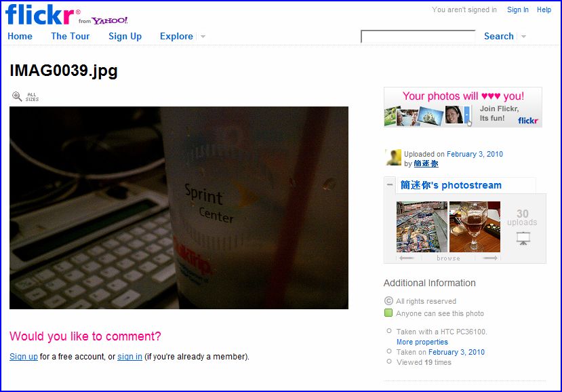Open the Explore menu

(x=176, y=37)
